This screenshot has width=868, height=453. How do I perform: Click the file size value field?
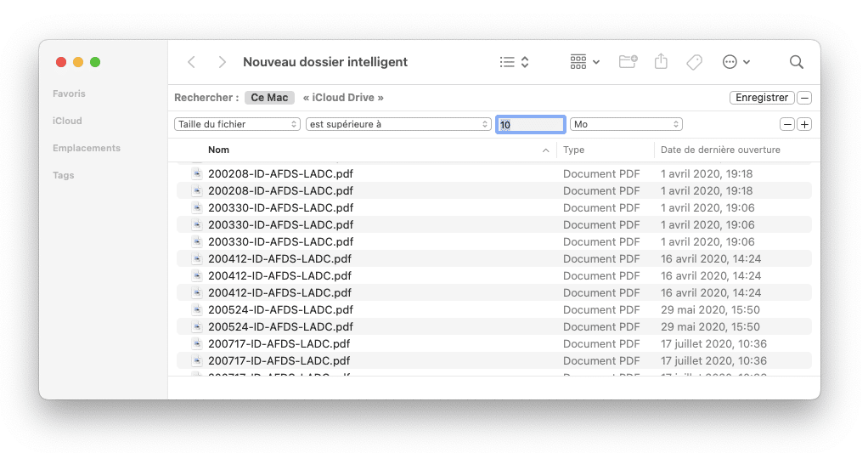point(531,124)
